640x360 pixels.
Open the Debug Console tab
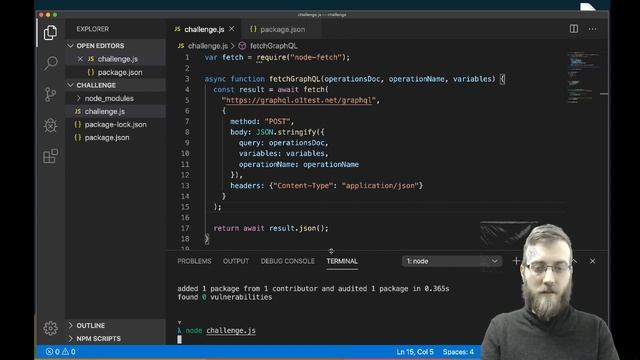288,261
